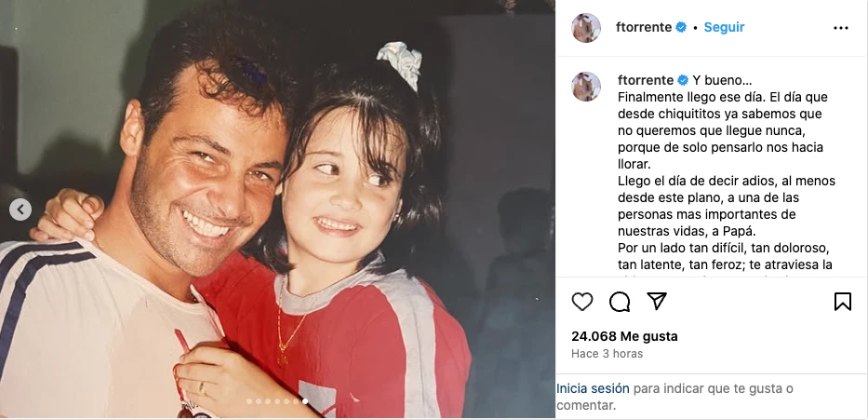This screenshot has width=868, height=420.
Task: Click the father and daughter photo
Action: tap(277, 210)
